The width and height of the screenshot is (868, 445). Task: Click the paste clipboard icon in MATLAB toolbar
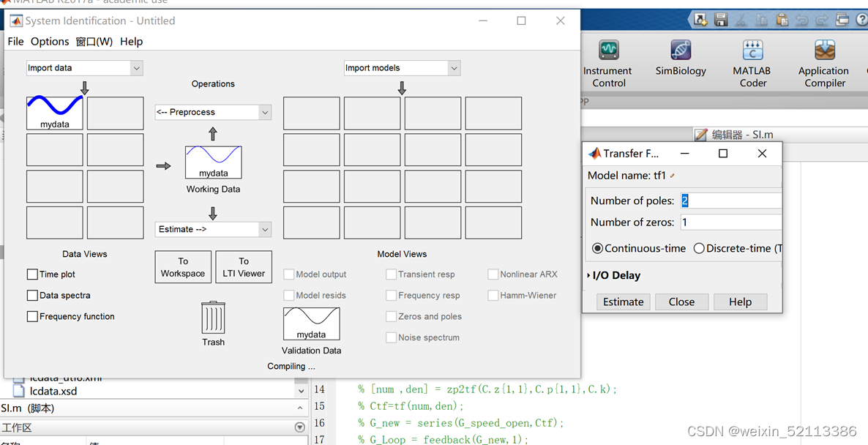click(x=782, y=20)
